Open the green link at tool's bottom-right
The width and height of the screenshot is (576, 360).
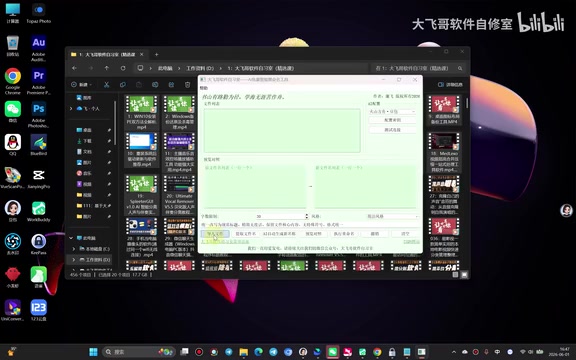click(411, 241)
